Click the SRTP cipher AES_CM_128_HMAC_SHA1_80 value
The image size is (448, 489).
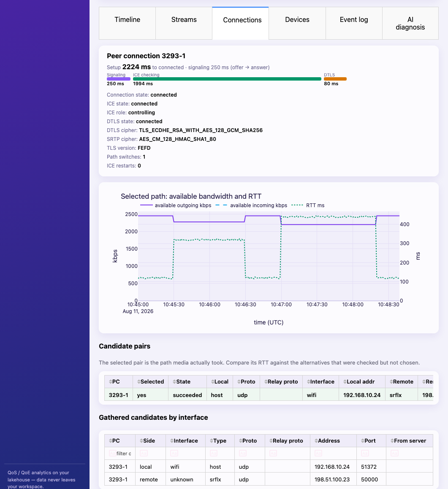178,139
